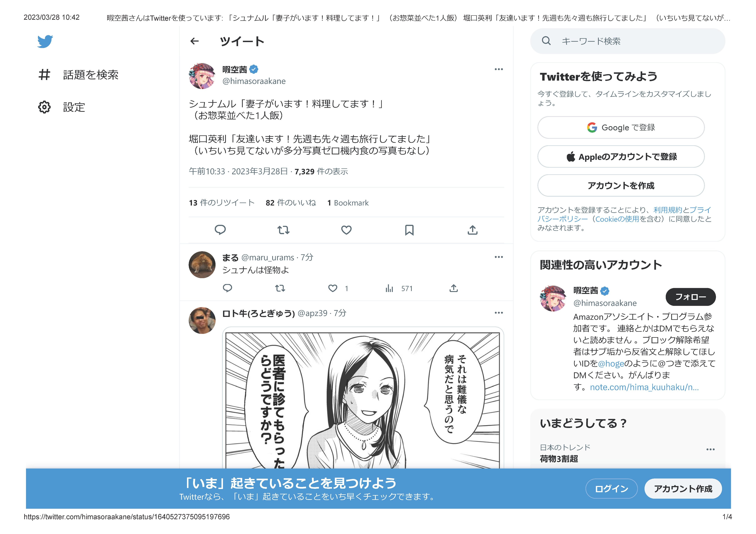Open view count analytics on まる's reply
Screen dimensions: 756x534
click(x=389, y=288)
